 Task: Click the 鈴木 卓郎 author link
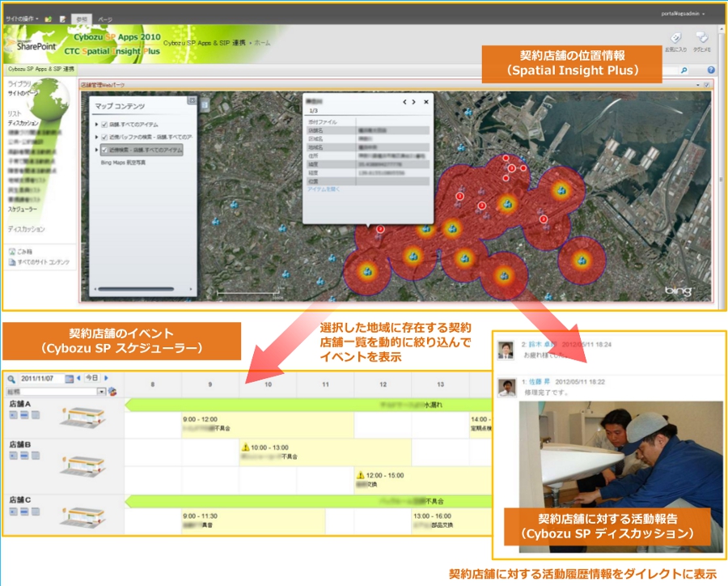click(x=543, y=344)
